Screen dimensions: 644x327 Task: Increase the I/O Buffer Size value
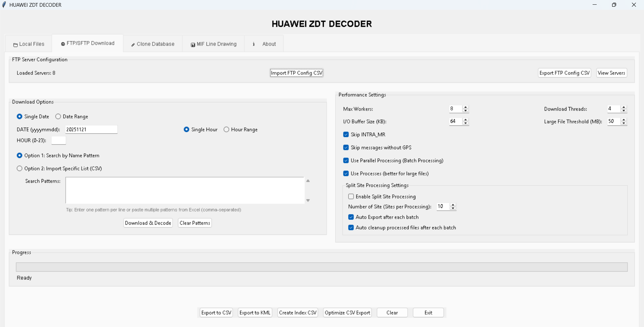click(465, 119)
